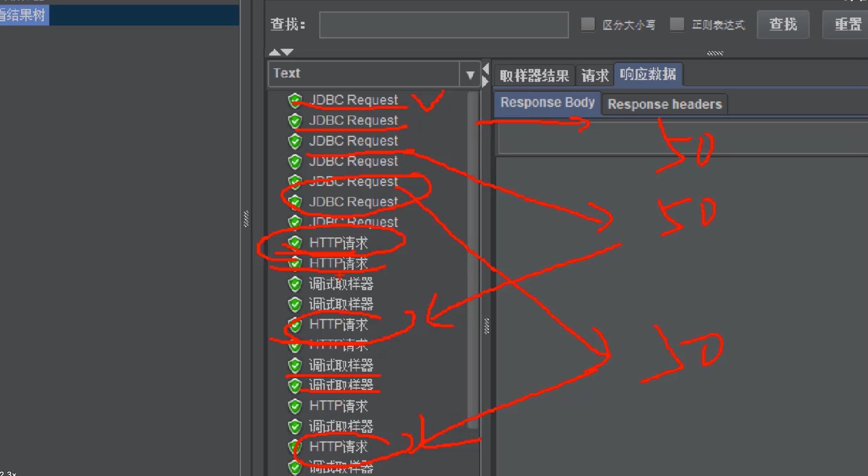
Task: Click the 查找 search button
Action: pos(784,23)
